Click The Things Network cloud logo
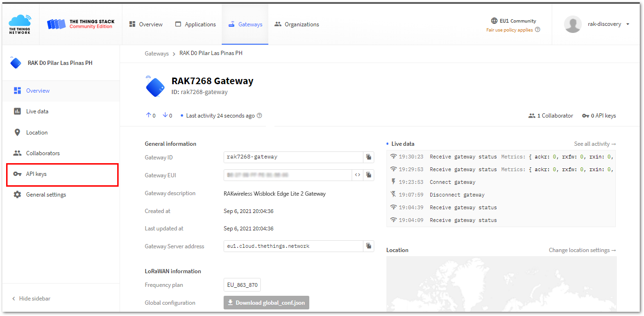644x316 pixels. [20, 22]
